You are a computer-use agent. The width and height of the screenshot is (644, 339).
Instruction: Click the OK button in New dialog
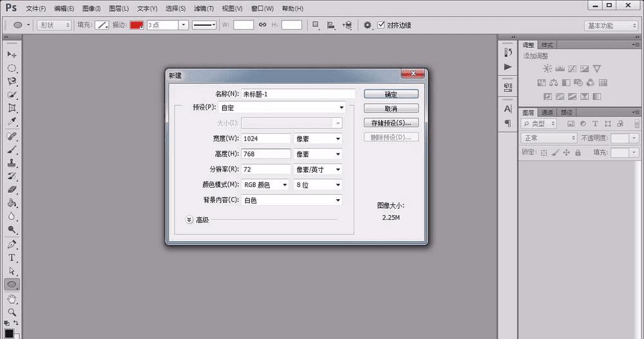[x=391, y=94]
